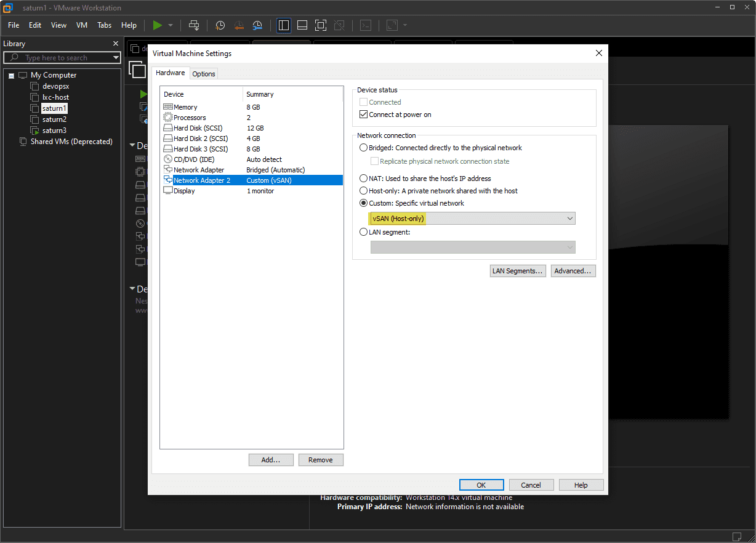756x543 pixels.
Task: Select Hard Disk (SCSI) 12 GB row
Action: (251, 128)
